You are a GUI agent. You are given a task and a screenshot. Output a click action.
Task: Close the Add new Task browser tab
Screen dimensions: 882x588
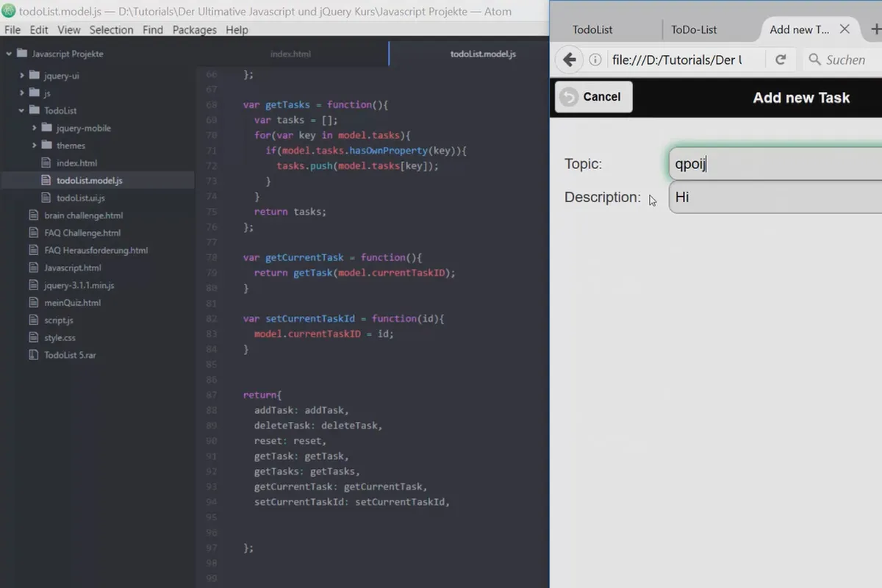tap(845, 29)
